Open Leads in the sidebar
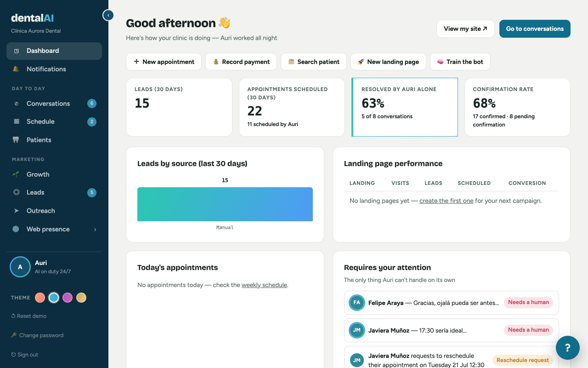Viewport: 588px width, 368px height. 54,193
